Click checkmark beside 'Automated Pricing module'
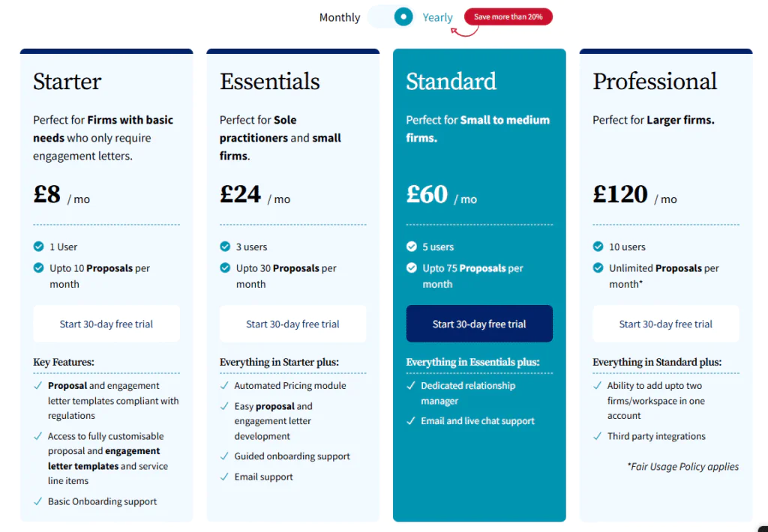The image size is (768, 532). pyautogui.click(x=224, y=385)
